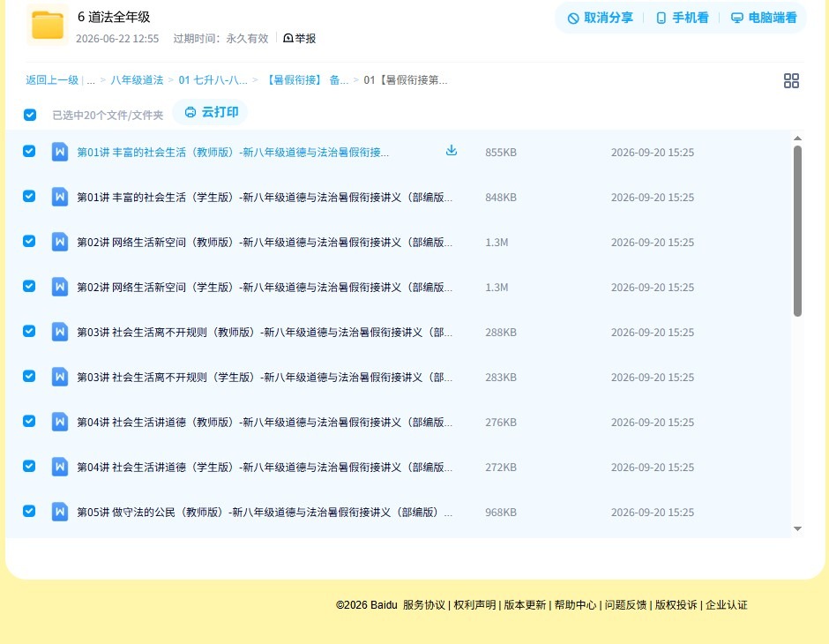
Task: Click 取消分享 button
Action: pyautogui.click(x=600, y=18)
